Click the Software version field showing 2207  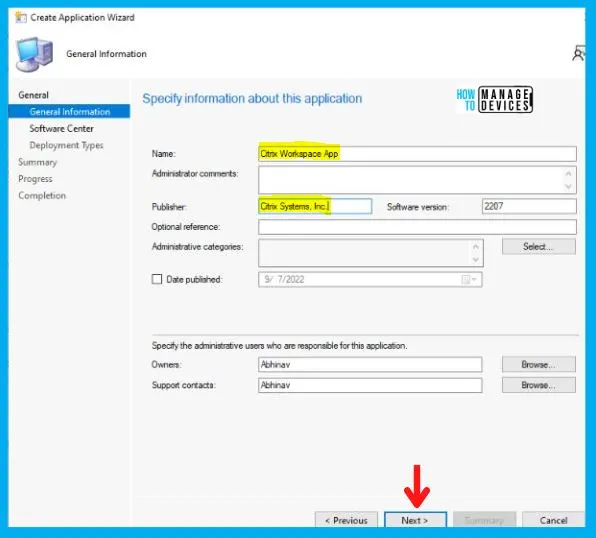(529, 206)
